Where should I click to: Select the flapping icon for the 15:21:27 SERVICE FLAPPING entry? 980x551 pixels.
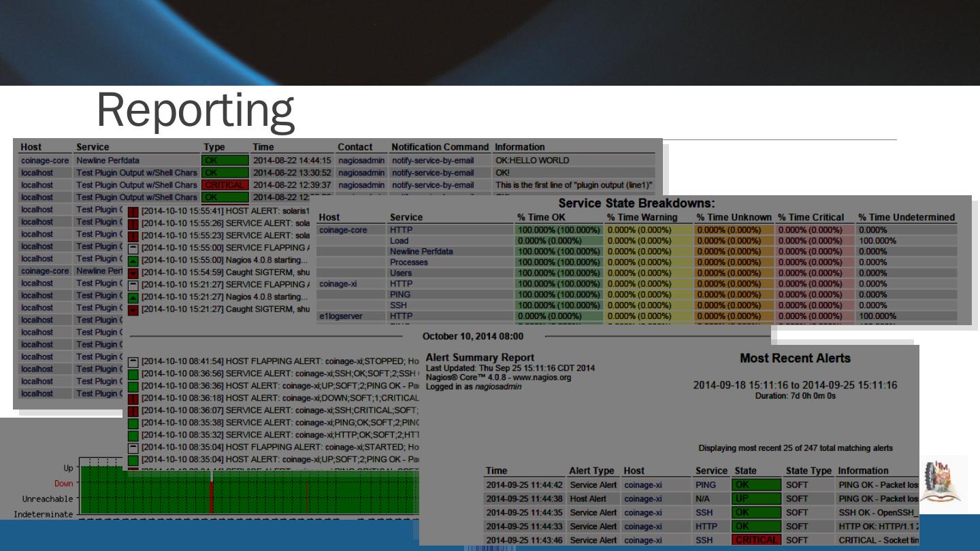tap(133, 286)
